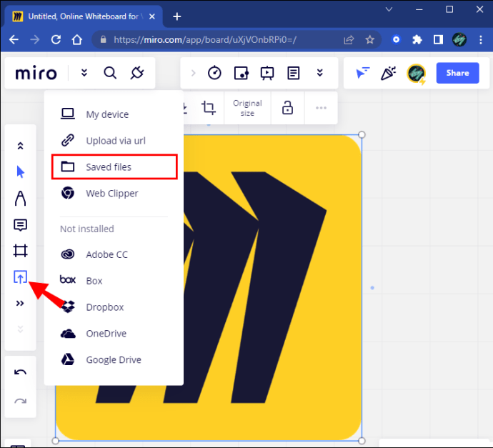493x448 pixels.
Task: Reload the page
Action: (x=56, y=40)
